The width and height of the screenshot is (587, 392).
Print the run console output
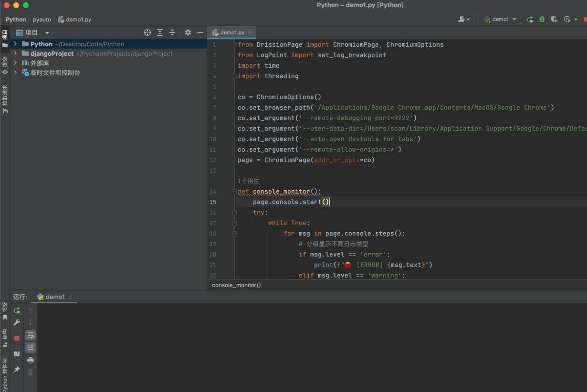(x=31, y=360)
